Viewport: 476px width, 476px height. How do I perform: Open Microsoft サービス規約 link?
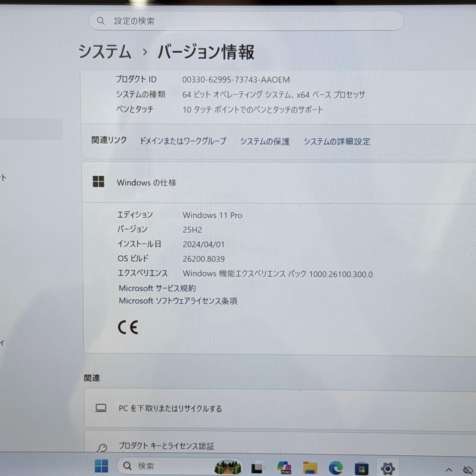(x=157, y=288)
